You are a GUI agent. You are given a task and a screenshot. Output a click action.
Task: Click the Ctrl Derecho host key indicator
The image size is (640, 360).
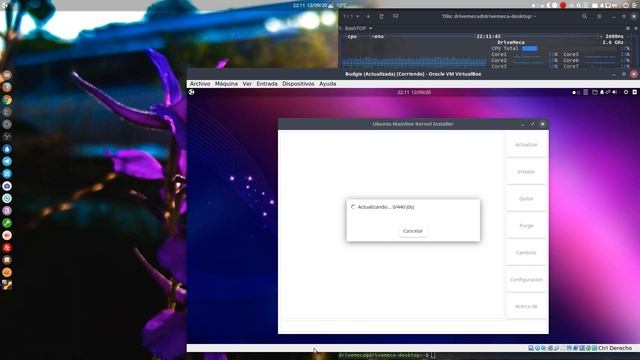click(x=615, y=348)
